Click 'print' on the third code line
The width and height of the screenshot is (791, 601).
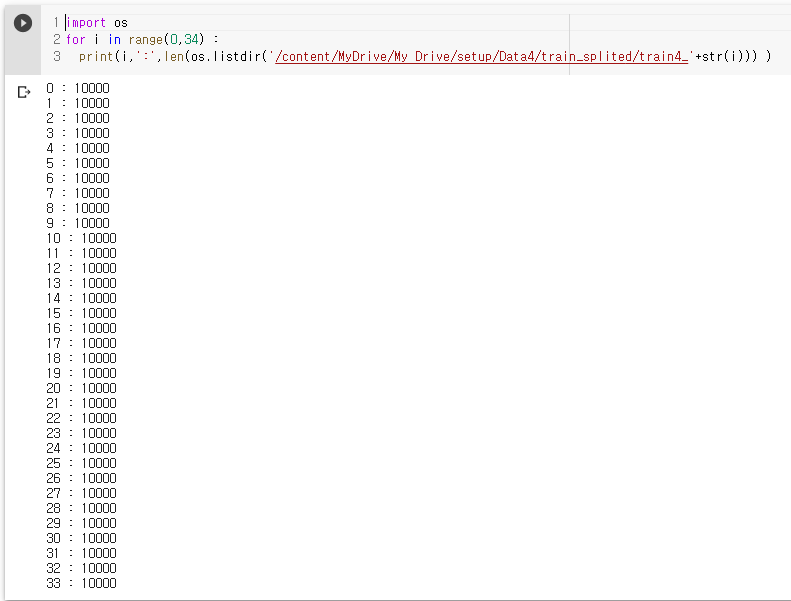pos(96,57)
